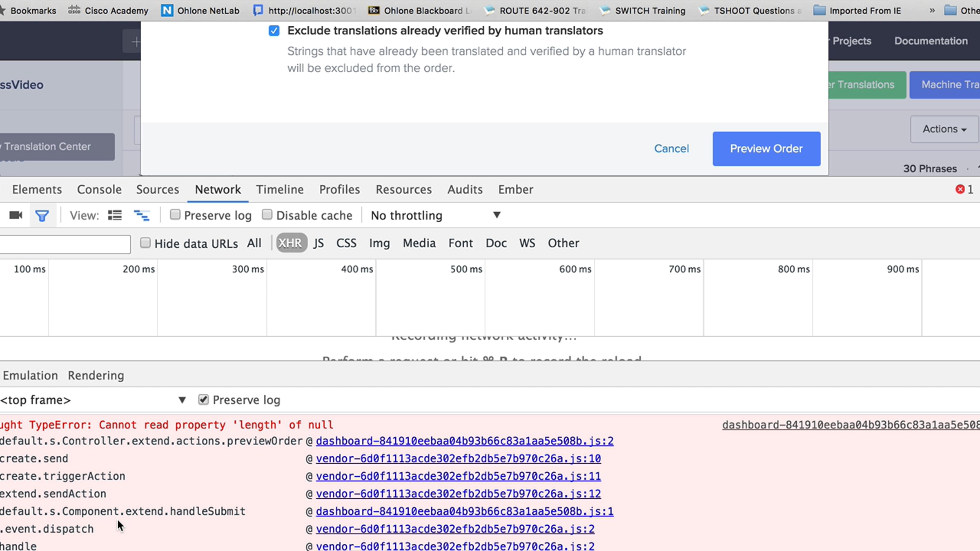This screenshot has height=551, width=980.
Task: Open the Audits tab
Action: click(465, 189)
